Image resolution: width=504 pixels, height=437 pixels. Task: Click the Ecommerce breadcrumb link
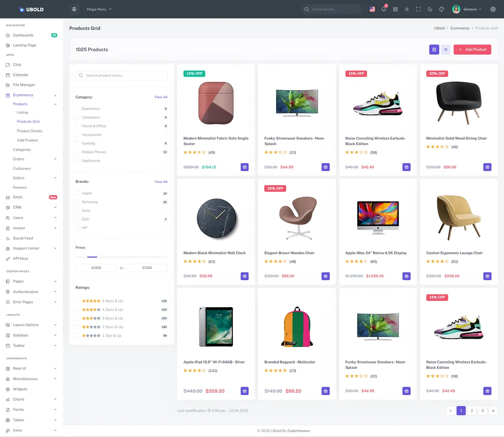pos(460,28)
